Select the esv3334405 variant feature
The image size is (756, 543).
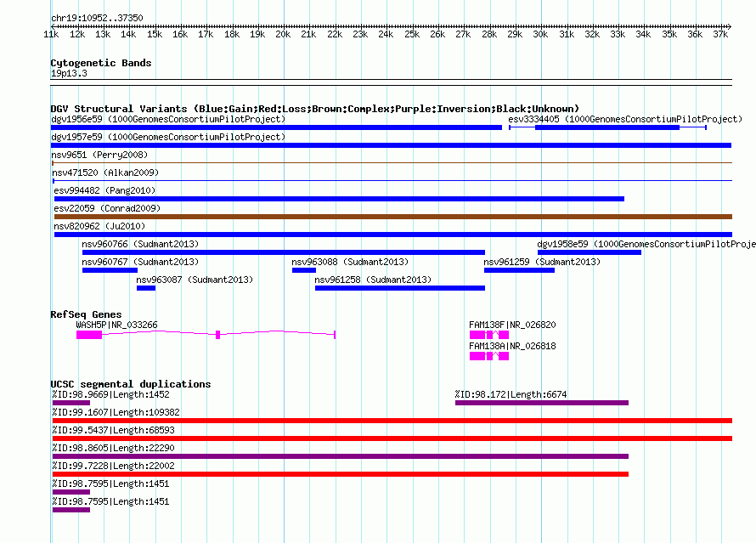pyautogui.click(x=607, y=127)
